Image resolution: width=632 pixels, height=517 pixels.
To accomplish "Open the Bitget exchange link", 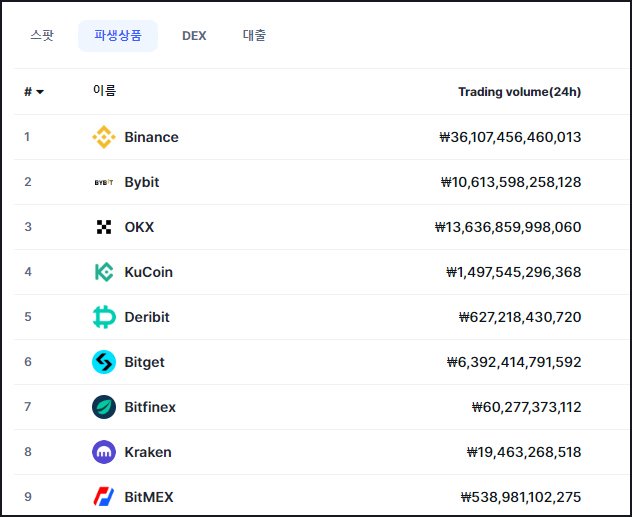I will (144, 362).
